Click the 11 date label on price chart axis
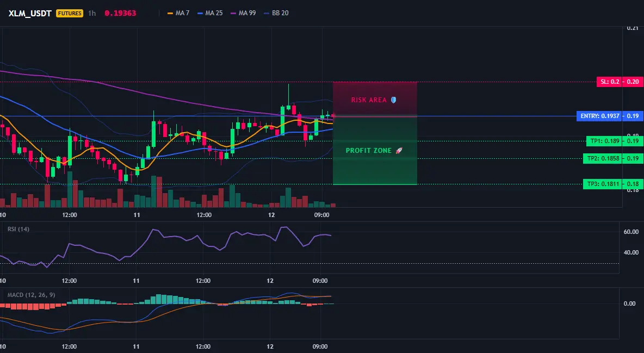Screen dimensions: 644x353 pyautogui.click(x=137, y=215)
